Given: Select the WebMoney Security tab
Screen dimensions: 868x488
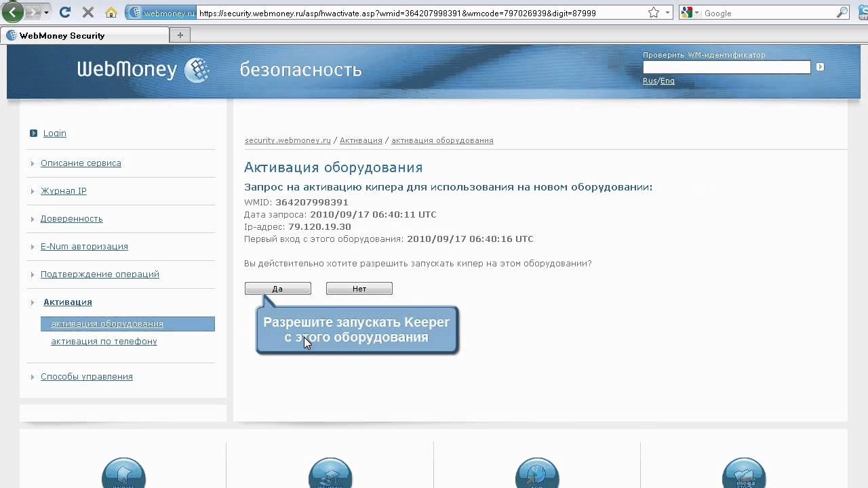Looking at the screenshot, I should click(85, 36).
